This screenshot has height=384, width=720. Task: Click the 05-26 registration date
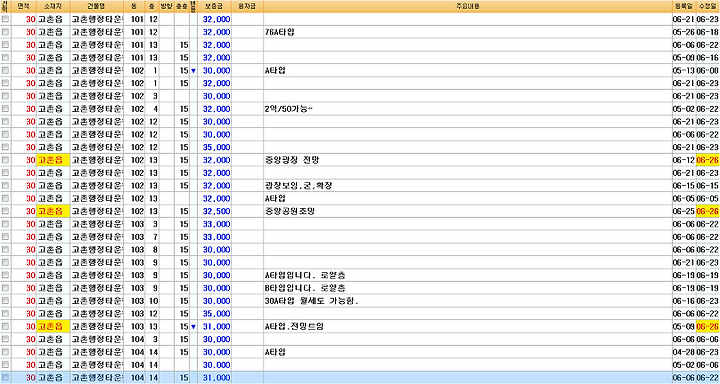coord(683,32)
